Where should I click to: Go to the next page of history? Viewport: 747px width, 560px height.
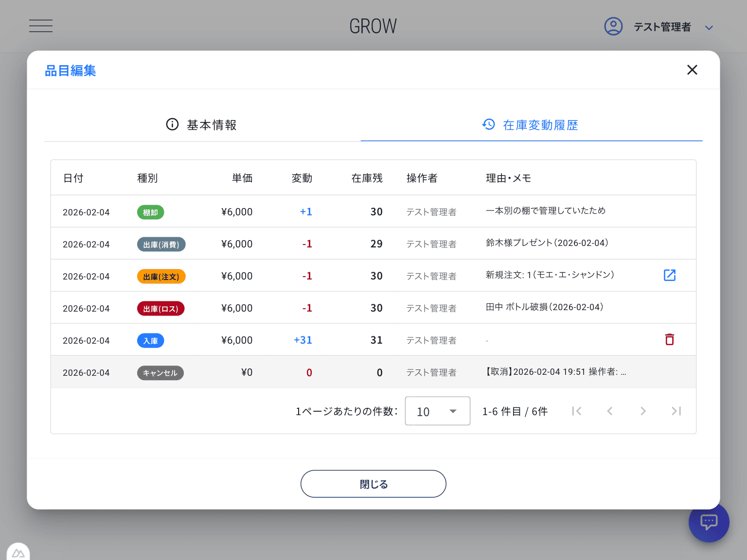[x=643, y=411]
